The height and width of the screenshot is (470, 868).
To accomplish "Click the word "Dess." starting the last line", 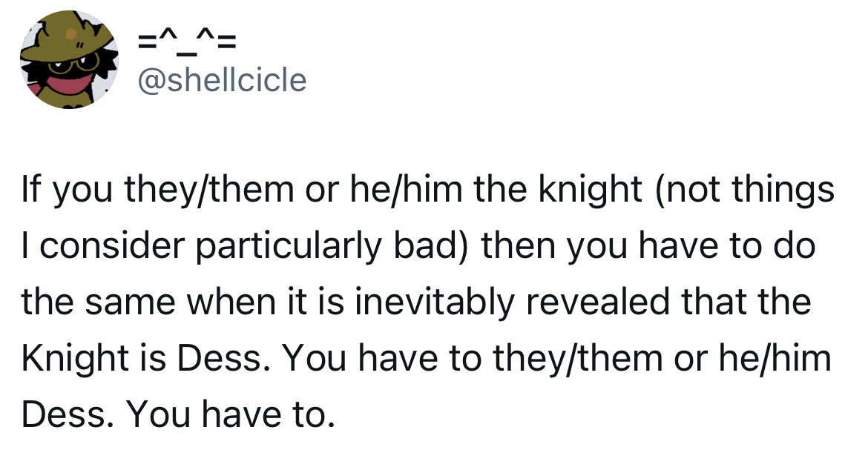I will pyautogui.click(x=68, y=414).
